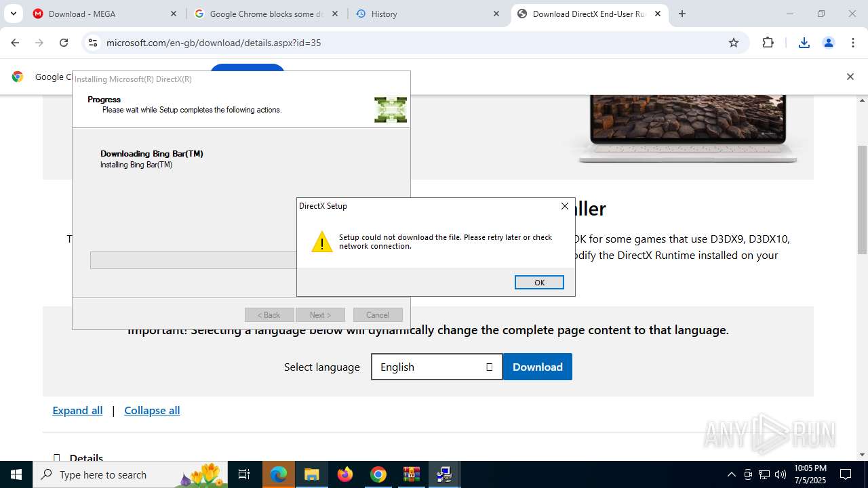Dismiss the Chrome infobar with X
The image size is (868, 488).
(850, 77)
